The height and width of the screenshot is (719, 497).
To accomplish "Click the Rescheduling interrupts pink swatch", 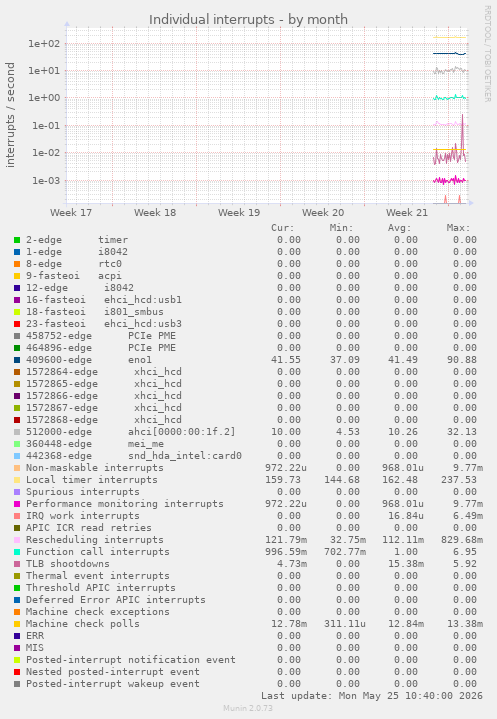I will point(17,540).
